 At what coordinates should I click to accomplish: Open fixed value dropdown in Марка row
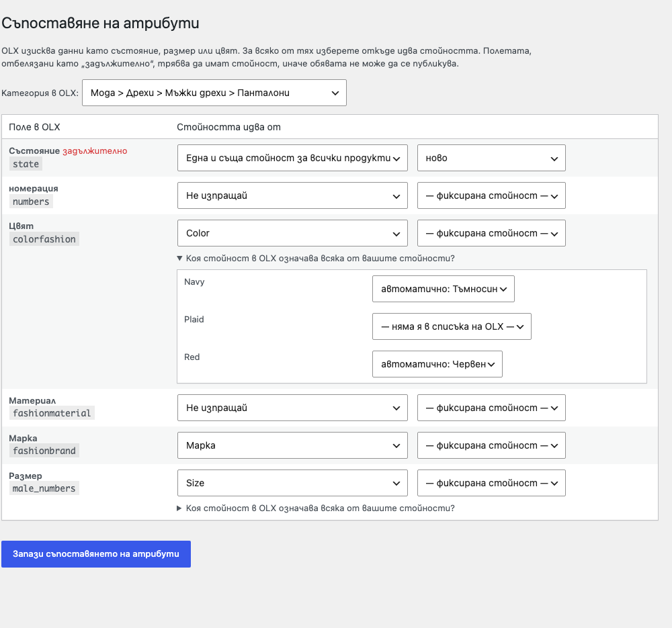point(492,445)
